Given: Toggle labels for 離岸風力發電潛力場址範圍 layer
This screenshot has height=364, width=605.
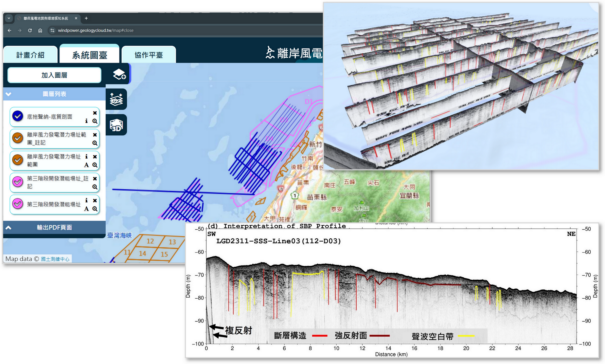Looking at the screenshot, I should [86, 165].
